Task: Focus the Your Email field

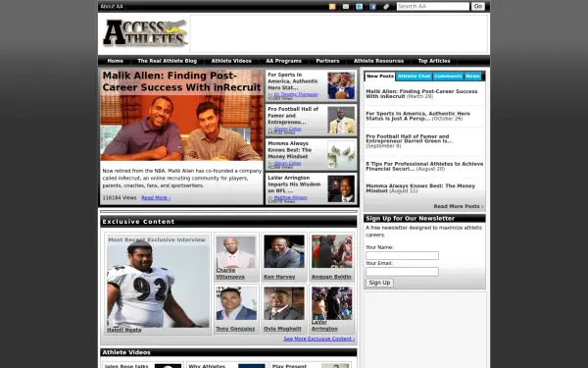Action: point(402,272)
